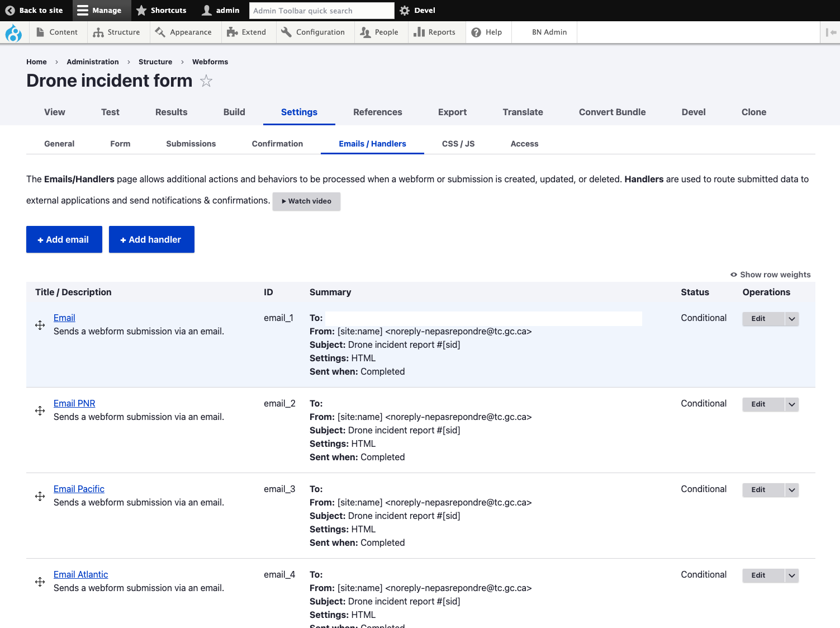Play the Watch video button
The height and width of the screenshot is (628, 840).
[306, 201]
